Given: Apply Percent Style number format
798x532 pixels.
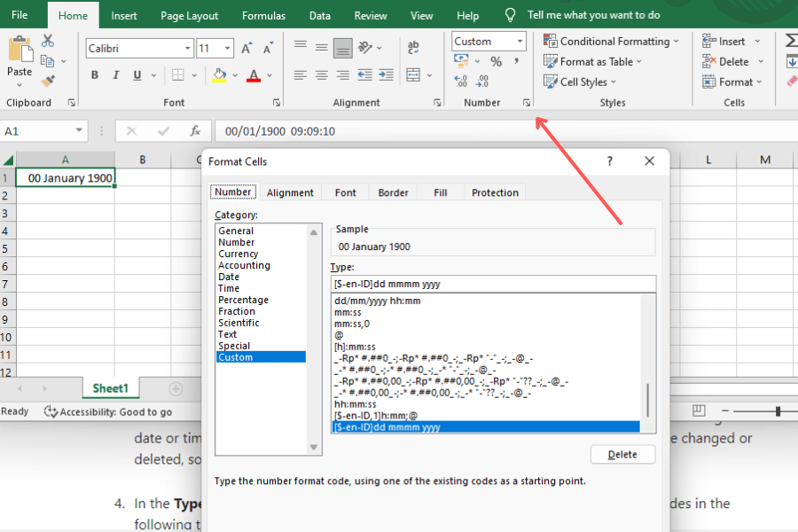Looking at the screenshot, I should [x=496, y=61].
